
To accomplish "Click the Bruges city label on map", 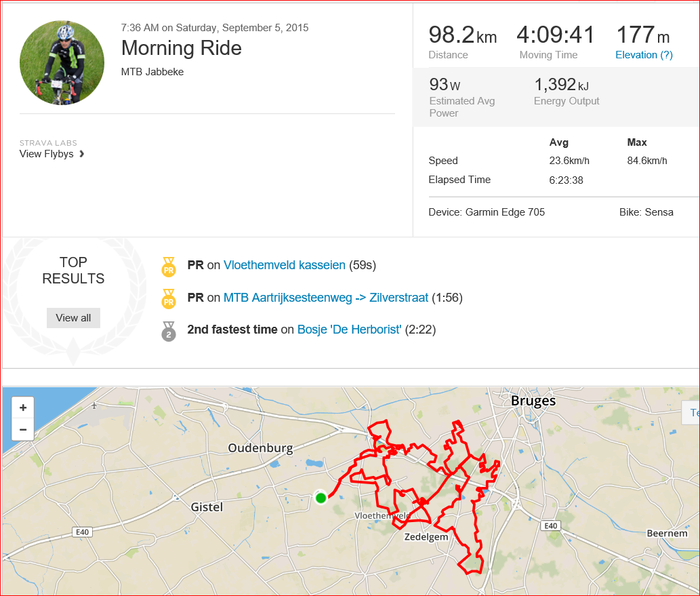I will click(x=533, y=401).
